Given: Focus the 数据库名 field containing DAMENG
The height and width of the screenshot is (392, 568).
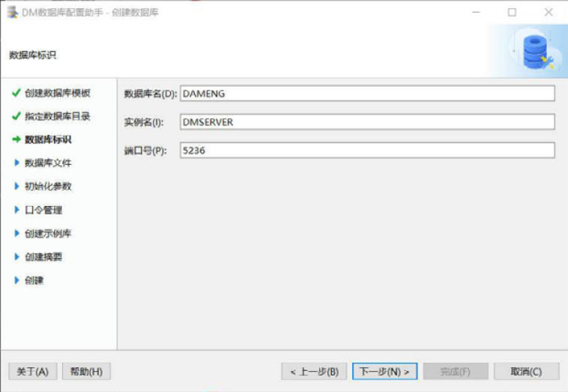Looking at the screenshot, I should (366, 94).
